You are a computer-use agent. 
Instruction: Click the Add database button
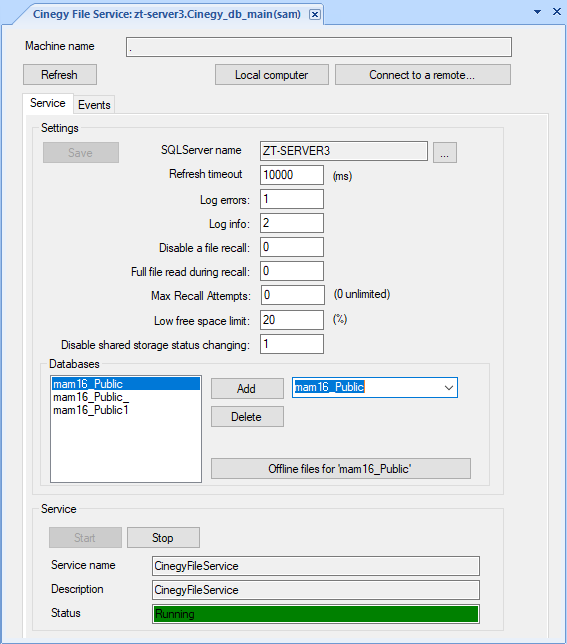(247, 389)
